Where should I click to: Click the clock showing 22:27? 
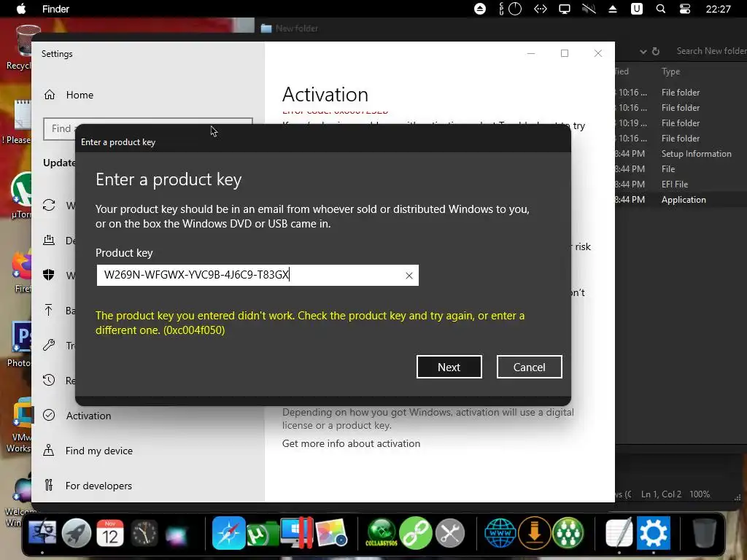coord(719,9)
